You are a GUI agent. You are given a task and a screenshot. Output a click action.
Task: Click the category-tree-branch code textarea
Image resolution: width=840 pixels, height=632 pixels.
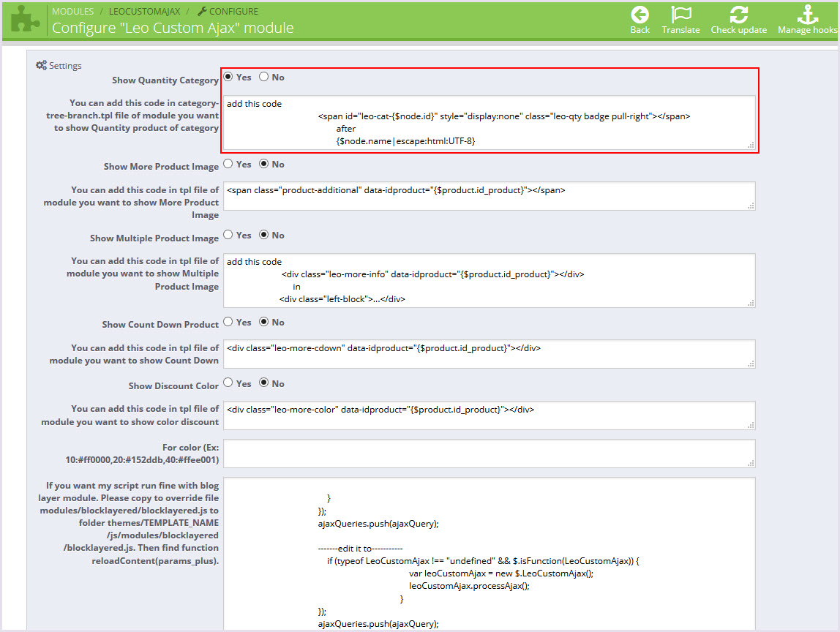click(x=489, y=123)
